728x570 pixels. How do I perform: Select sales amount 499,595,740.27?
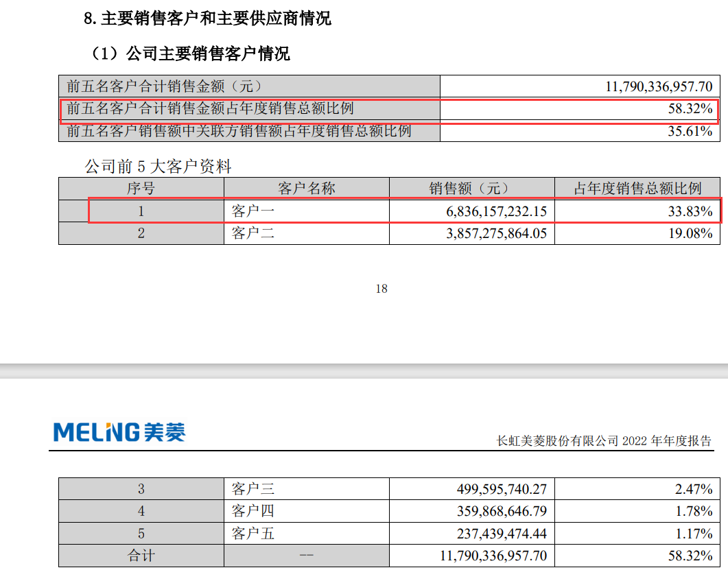pos(502,489)
